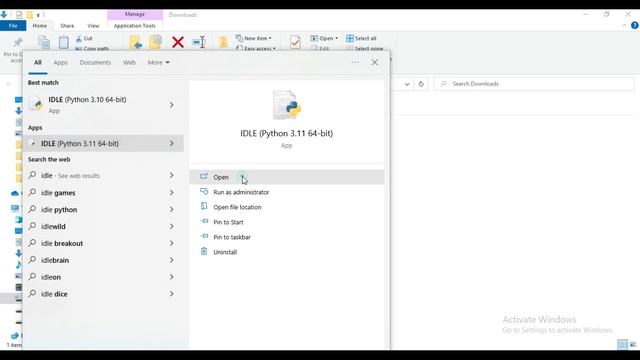Click the Refresh button beside address bar

(421, 84)
